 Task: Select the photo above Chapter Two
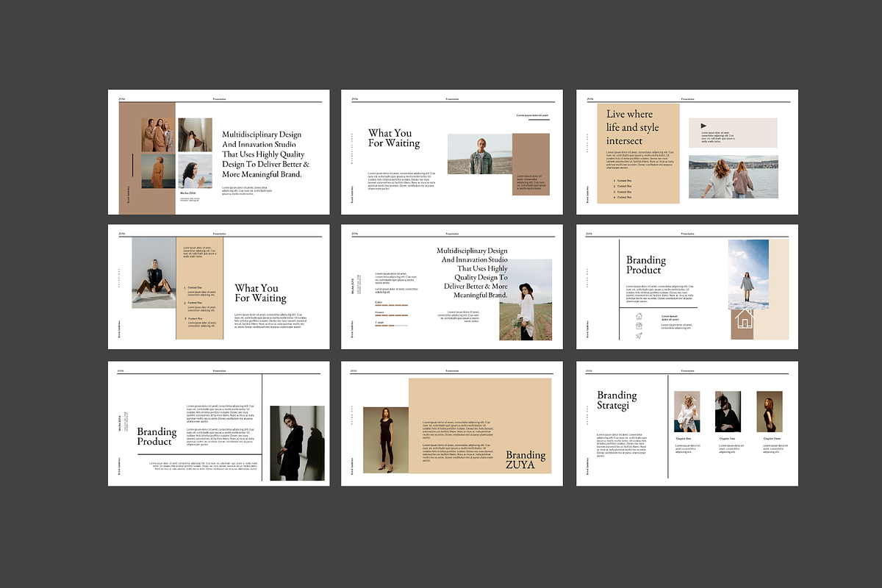(x=728, y=412)
